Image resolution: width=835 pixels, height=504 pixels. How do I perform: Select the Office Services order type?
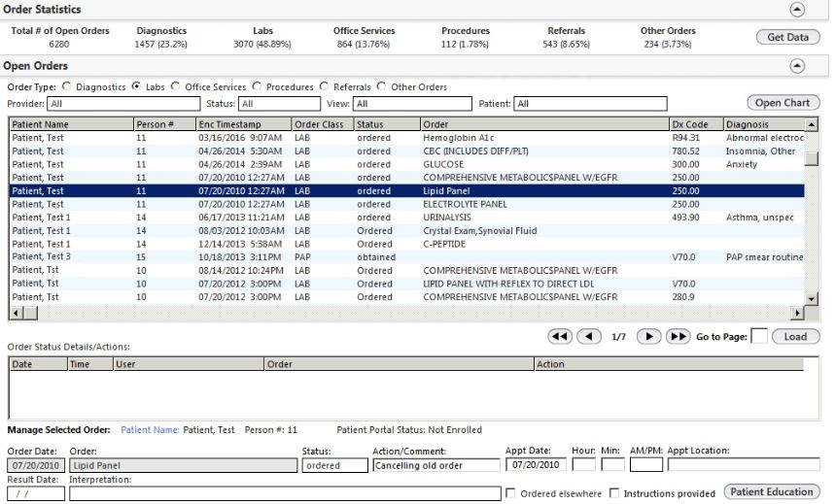pos(175,86)
